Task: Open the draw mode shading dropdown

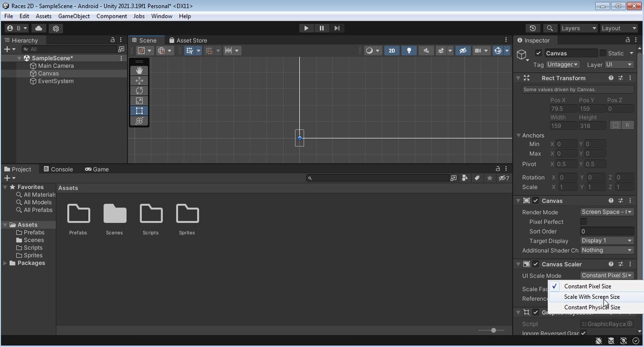Action: 372,50
